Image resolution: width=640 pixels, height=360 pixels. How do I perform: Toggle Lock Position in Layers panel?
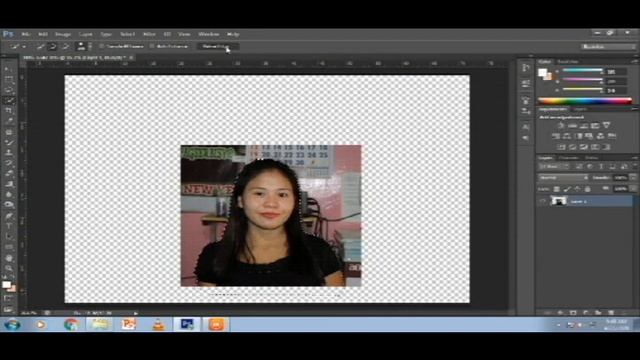pyautogui.click(x=577, y=189)
